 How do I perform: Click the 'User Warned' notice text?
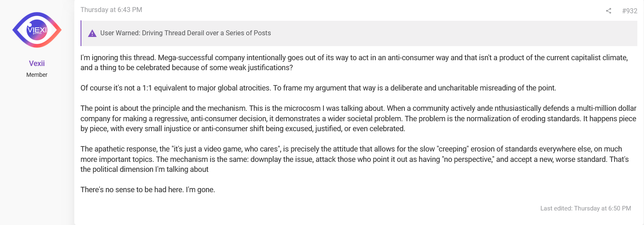(x=186, y=33)
